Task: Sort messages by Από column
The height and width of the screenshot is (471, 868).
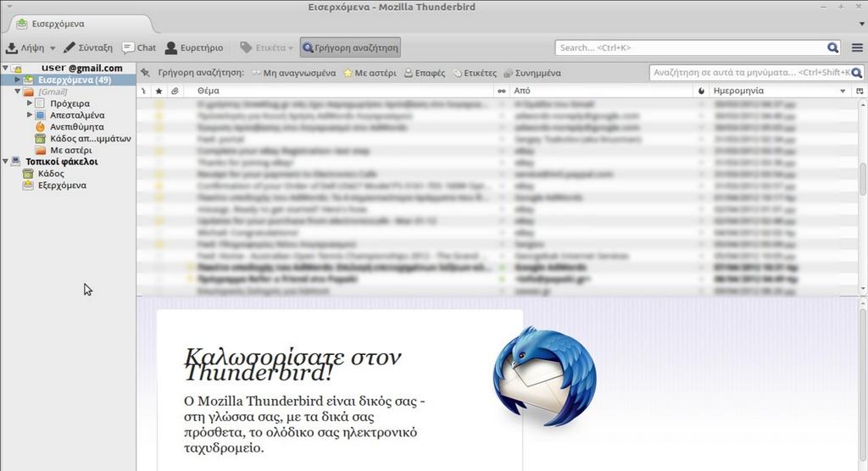Action: click(x=602, y=91)
